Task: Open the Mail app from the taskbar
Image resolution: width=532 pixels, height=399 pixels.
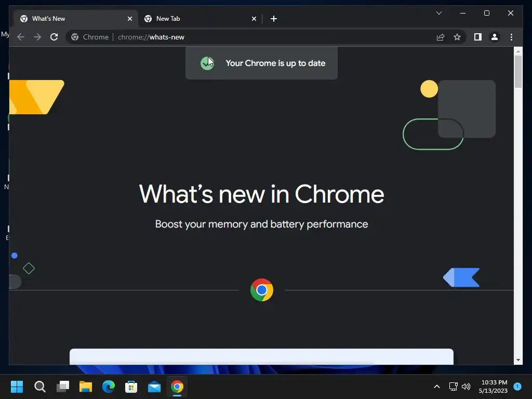Action: 154,387
